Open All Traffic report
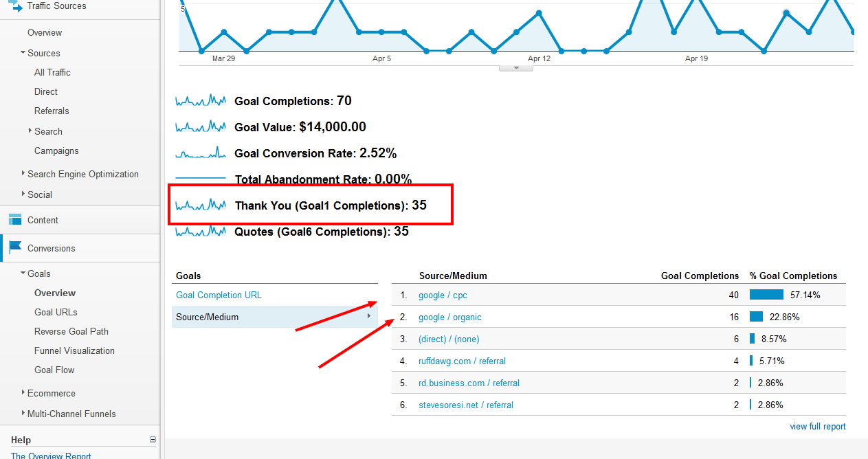868x459 pixels. [x=52, y=72]
